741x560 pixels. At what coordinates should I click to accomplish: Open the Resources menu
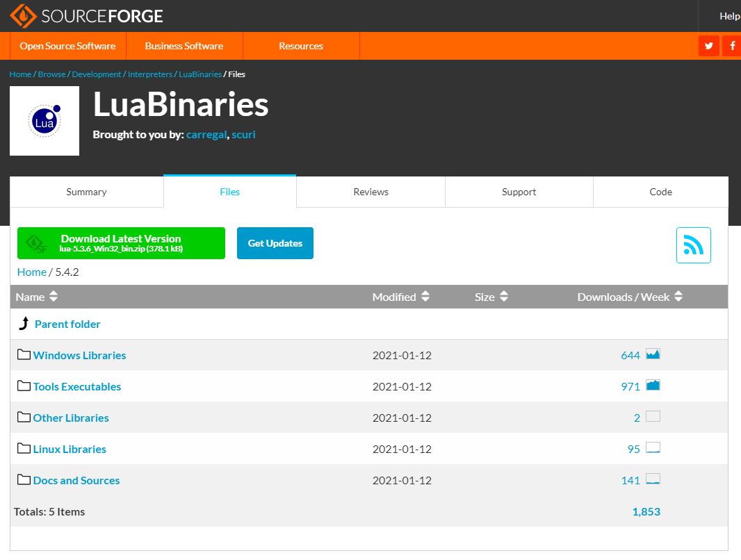[301, 46]
